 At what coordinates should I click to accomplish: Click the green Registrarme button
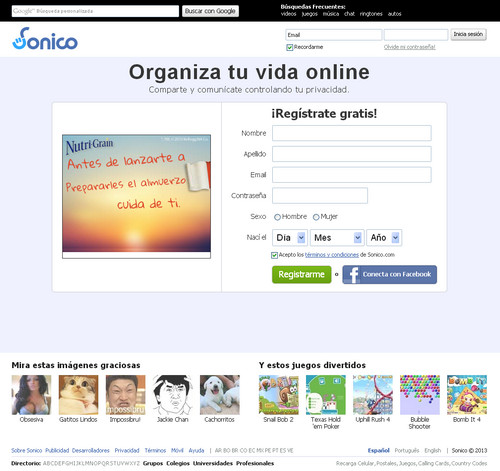(302, 275)
